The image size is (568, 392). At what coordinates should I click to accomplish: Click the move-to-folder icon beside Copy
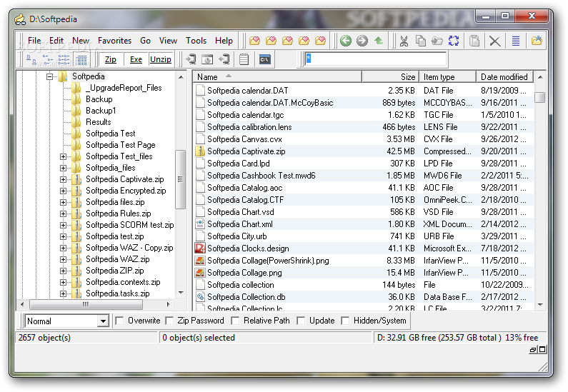click(x=437, y=41)
